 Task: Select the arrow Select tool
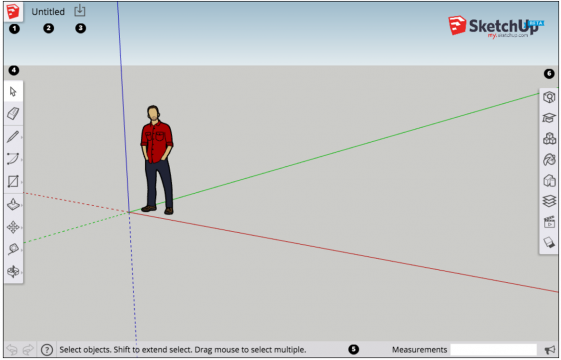(13, 92)
